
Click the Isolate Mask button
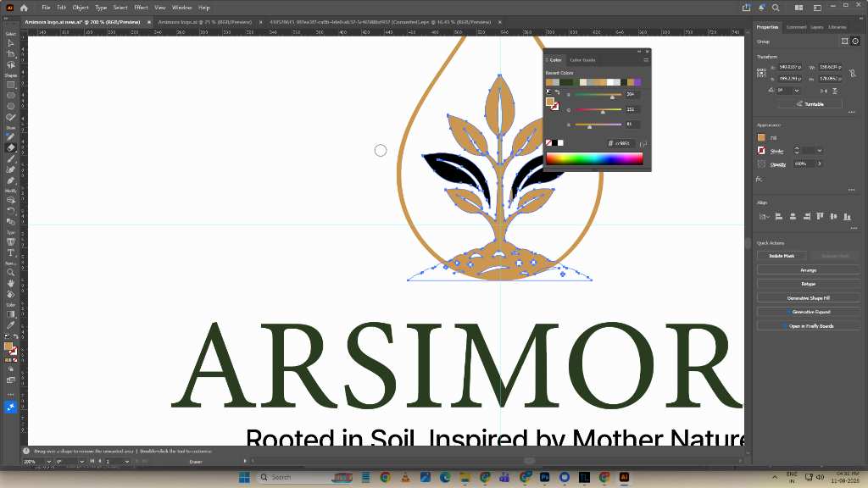coord(782,256)
